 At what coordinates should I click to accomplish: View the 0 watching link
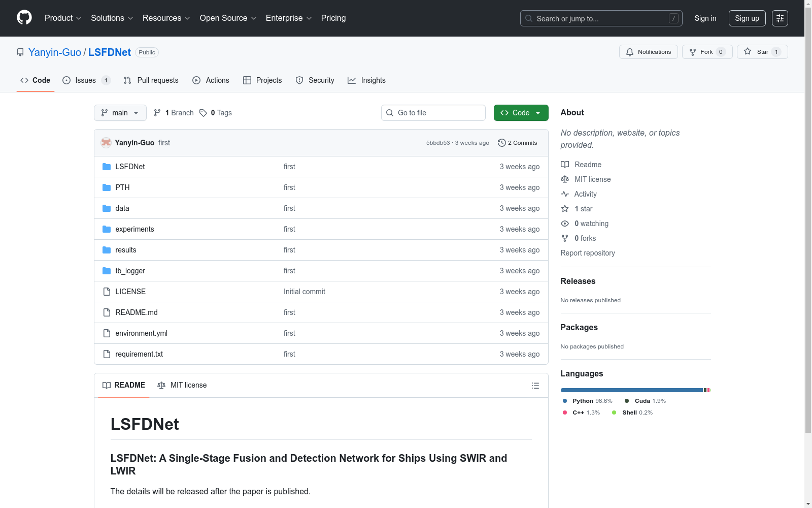[x=585, y=224]
